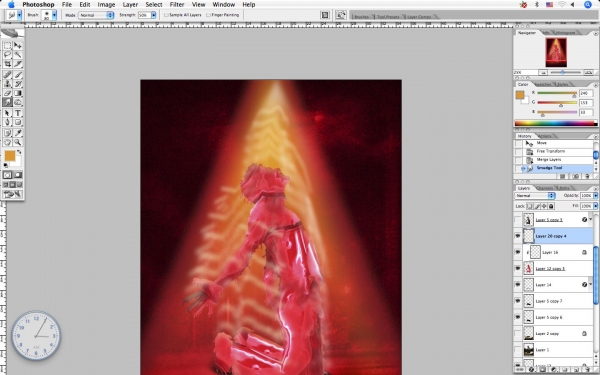Select the Smudge tool in toolbox

(7, 102)
